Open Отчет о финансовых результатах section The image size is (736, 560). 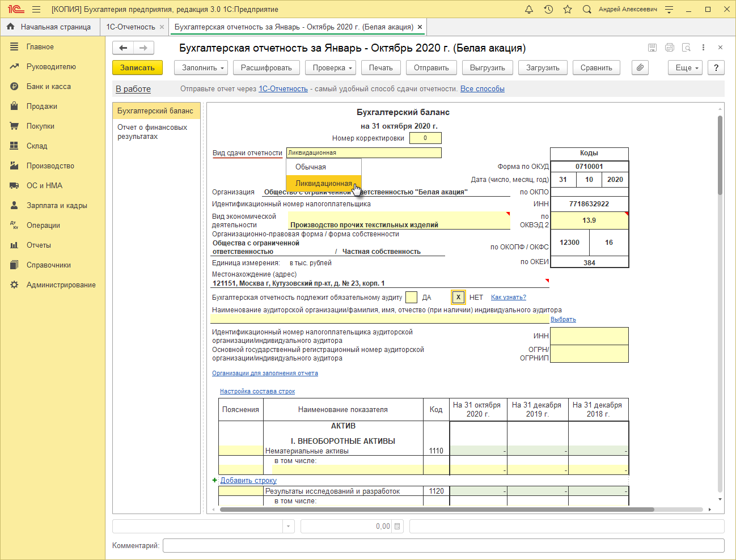click(x=152, y=131)
